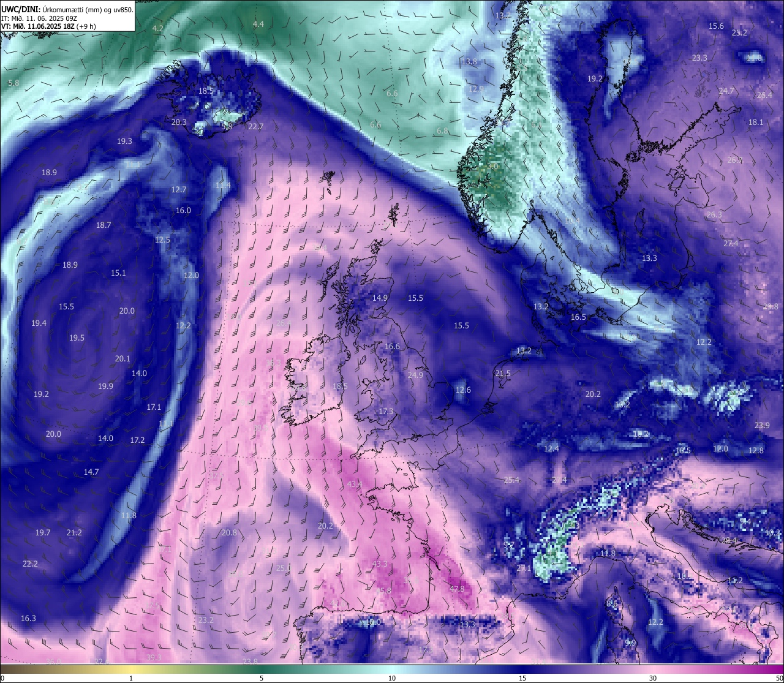The width and height of the screenshot is (784, 683).
Task: Click the map value 20.1
Action: [123, 359]
